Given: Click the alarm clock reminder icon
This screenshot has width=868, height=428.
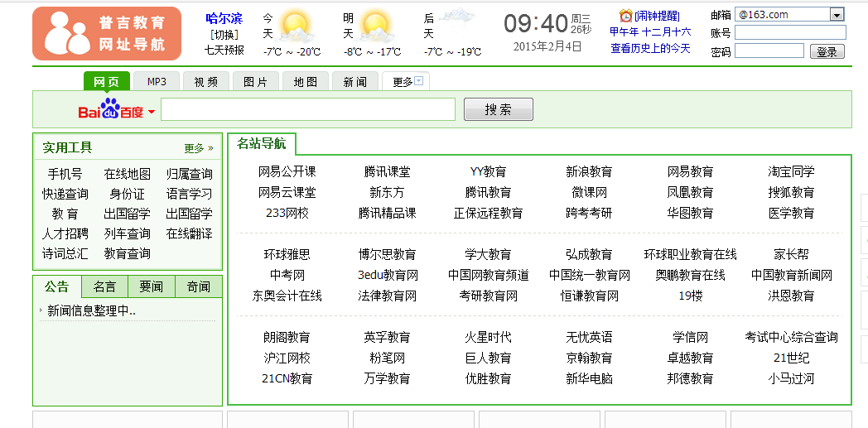Looking at the screenshot, I should [625, 16].
